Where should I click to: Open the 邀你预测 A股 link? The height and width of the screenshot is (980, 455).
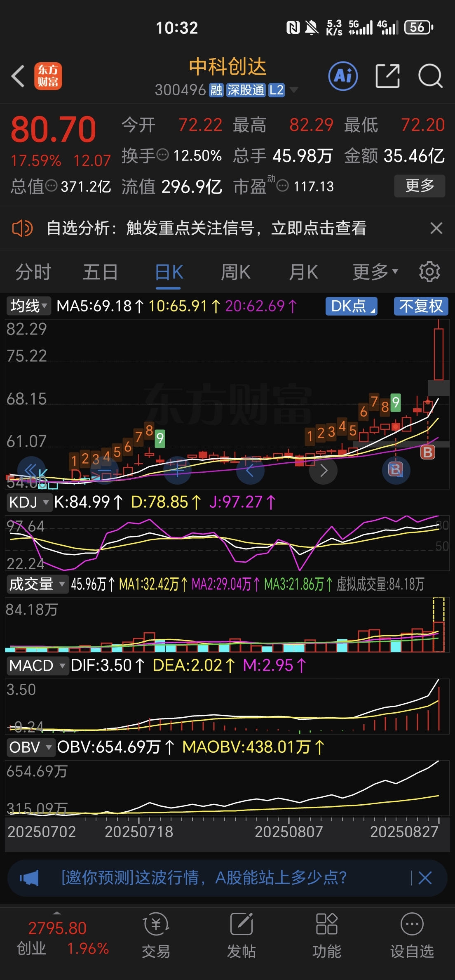204,878
